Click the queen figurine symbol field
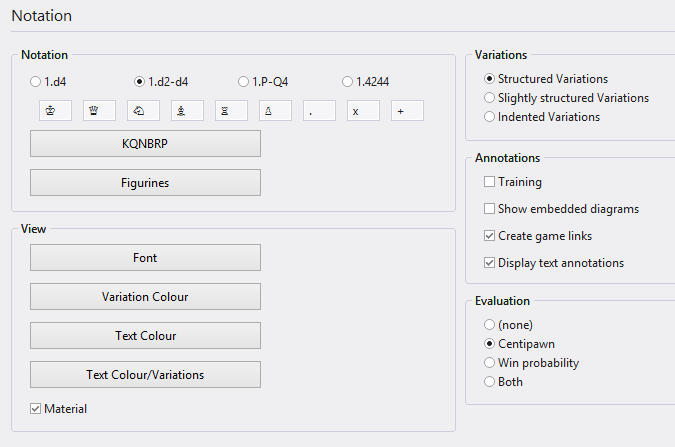675x447 pixels. pos(99,111)
